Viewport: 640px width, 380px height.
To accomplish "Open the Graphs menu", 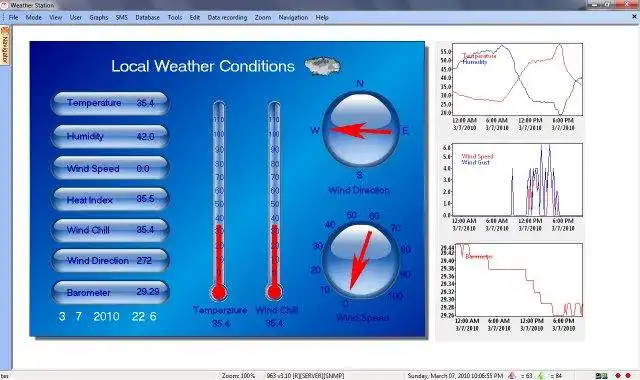I will pyautogui.click(x=99, y=18).
